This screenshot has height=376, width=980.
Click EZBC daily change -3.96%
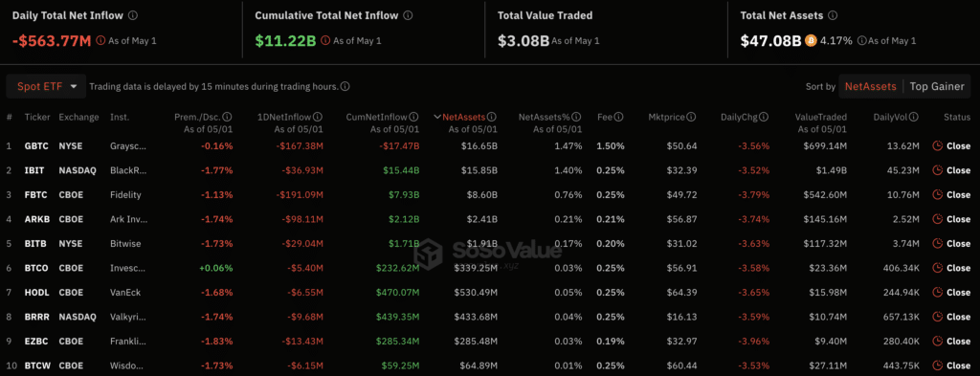coord(754,341)
